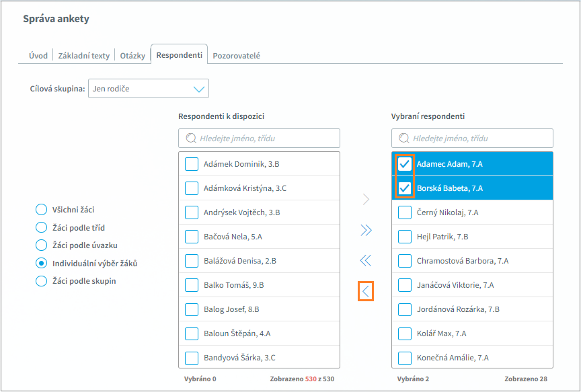This screenshot has height=392, width=581.
Task: Tick the Hejl Patrik, 7.B checkbox
Action: coord(405,237)
